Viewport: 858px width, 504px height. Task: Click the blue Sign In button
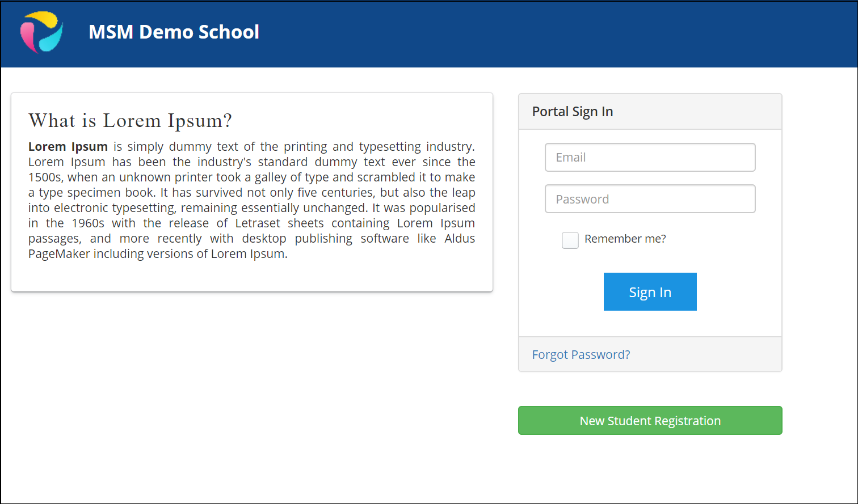(x=650, y=291)
